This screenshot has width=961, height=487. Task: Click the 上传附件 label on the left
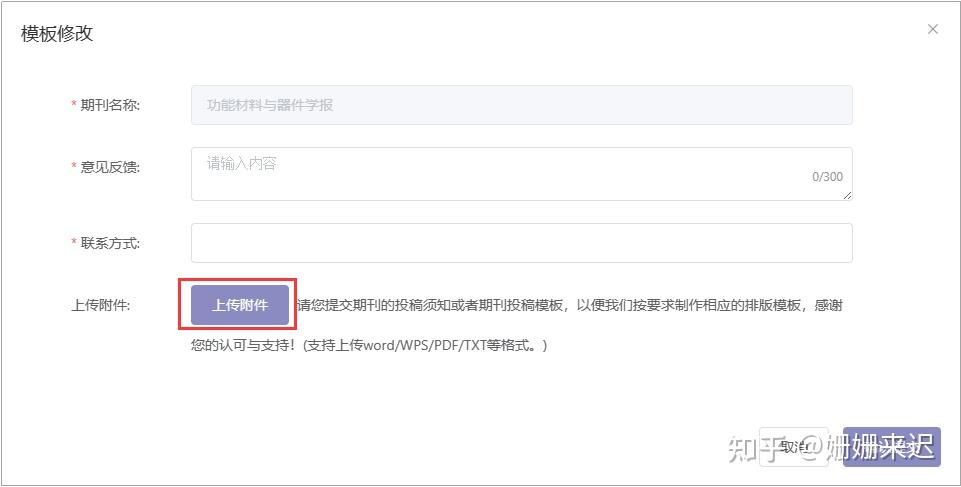101,305
